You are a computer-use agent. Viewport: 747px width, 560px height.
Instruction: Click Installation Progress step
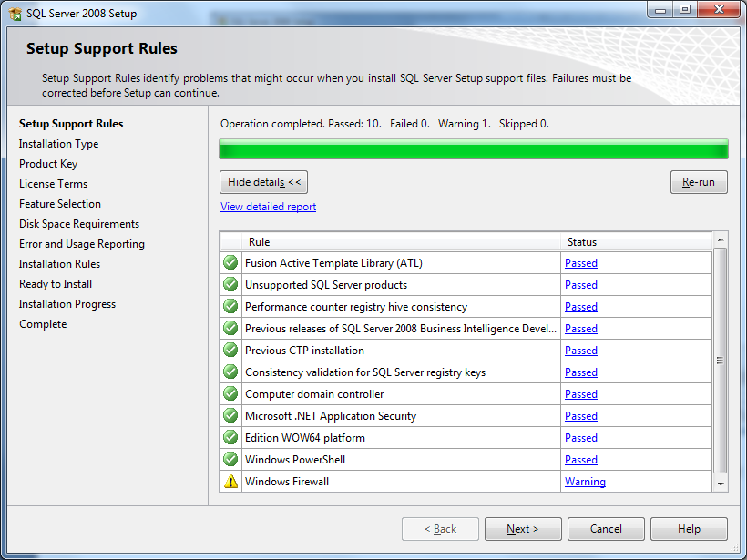[x=67, y=304]
